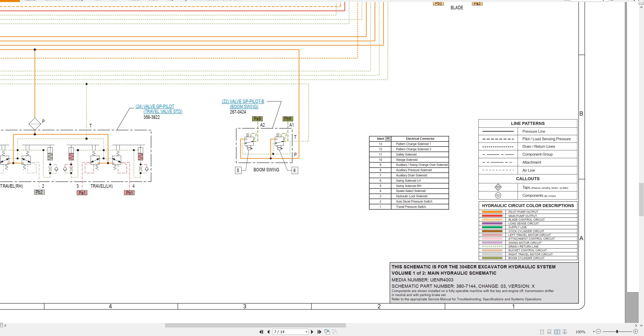Open the page number dropdown
Screen dimensions: 644x336
[306, 332]
